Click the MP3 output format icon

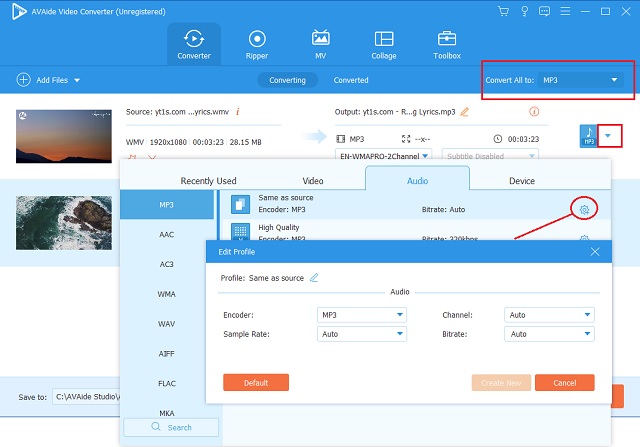[x=588, y=136]
